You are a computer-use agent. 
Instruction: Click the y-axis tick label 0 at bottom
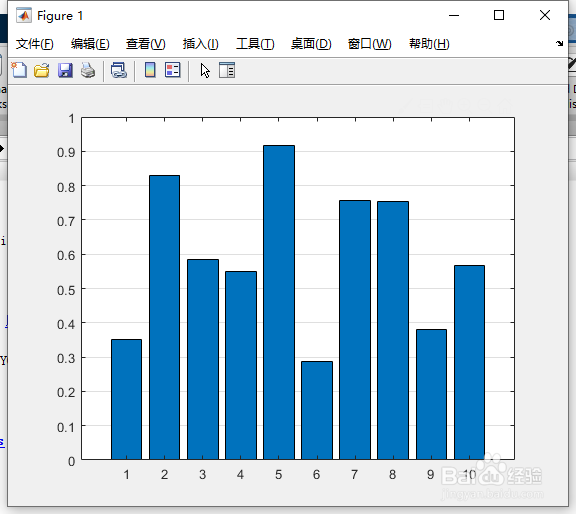click(72, 461)
